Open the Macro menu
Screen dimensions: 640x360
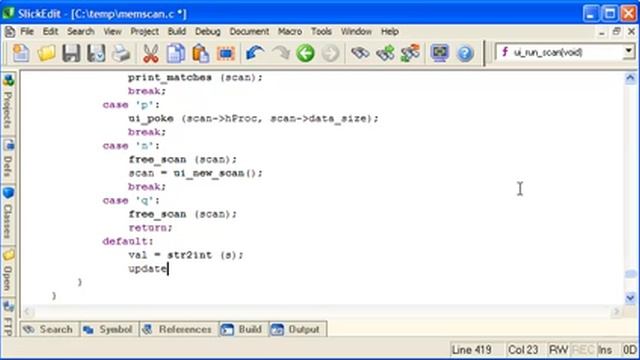(x=290, y=31)
